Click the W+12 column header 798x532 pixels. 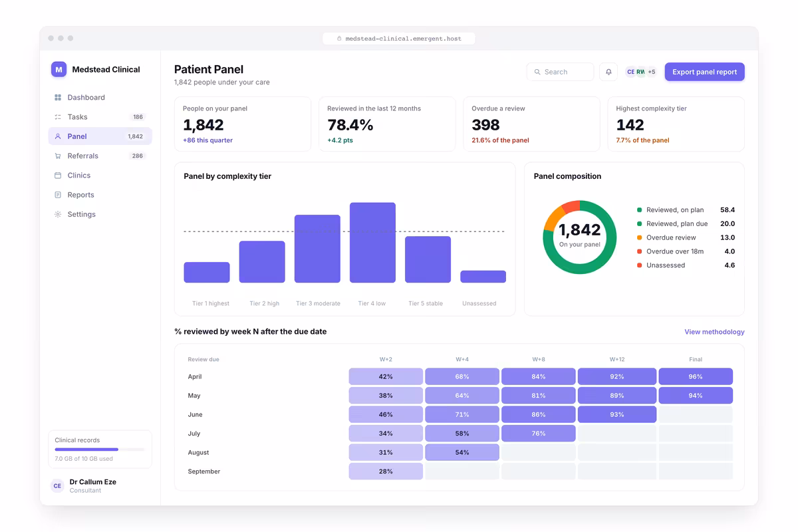tap(617, 360)
